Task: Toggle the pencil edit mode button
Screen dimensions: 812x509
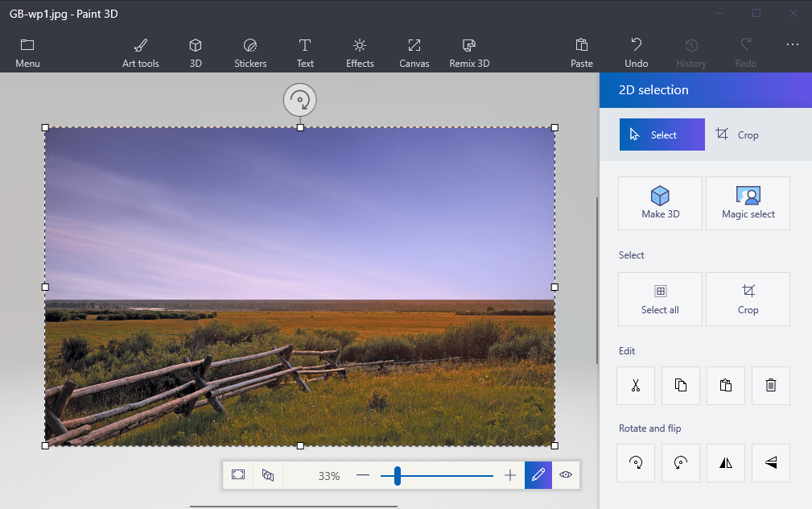Action: pos(538,475)
